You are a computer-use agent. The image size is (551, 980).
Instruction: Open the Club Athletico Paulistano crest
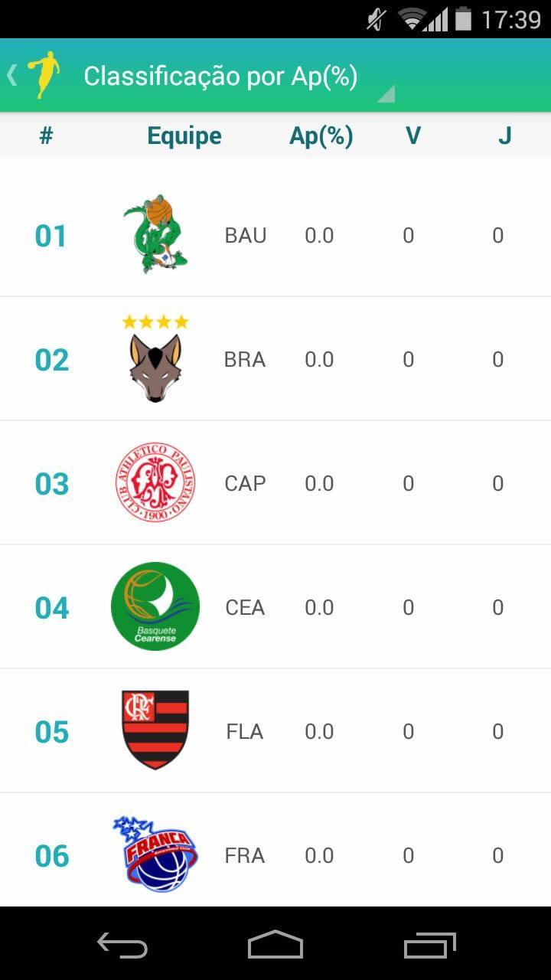(x=155, y=482)
